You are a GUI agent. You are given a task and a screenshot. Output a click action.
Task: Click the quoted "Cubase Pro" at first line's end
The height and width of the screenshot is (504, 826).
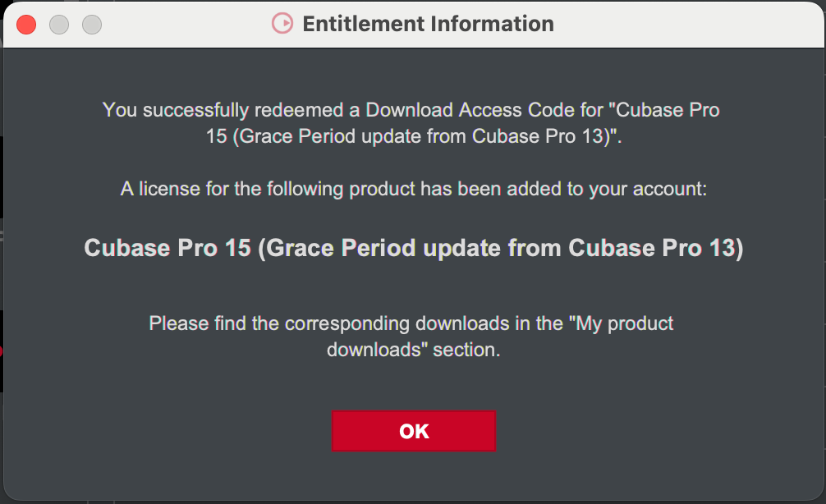click(668, 109)
